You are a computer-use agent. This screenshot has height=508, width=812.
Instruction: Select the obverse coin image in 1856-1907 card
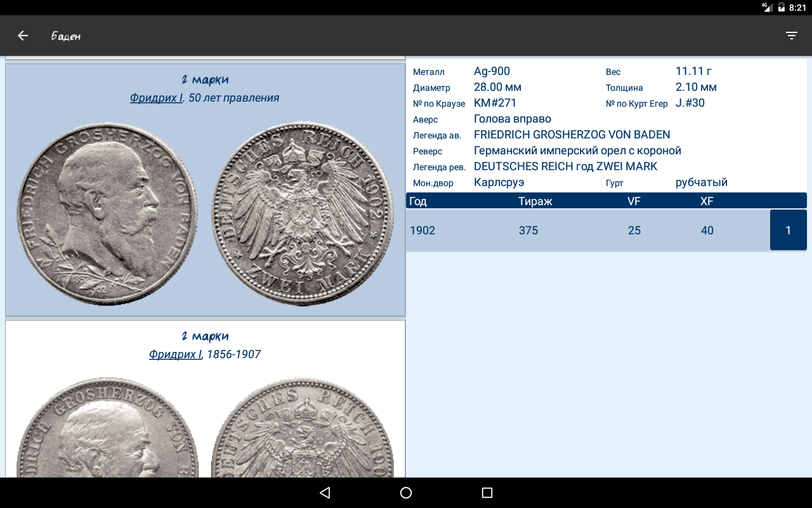(108, 428)
